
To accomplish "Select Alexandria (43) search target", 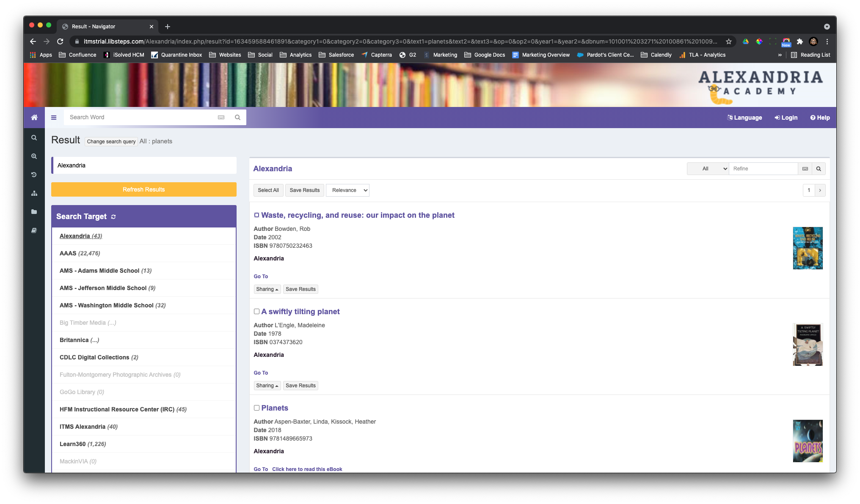I will click(81, 236).
